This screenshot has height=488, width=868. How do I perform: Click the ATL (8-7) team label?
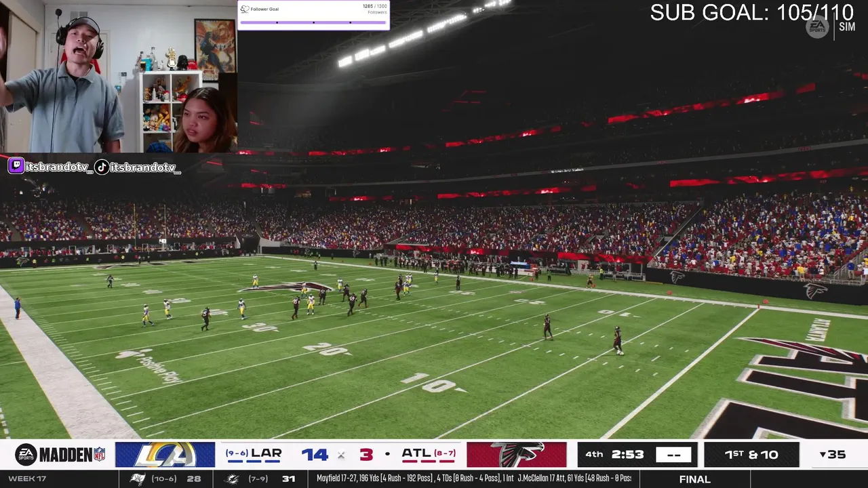click(x=429, y=453)
